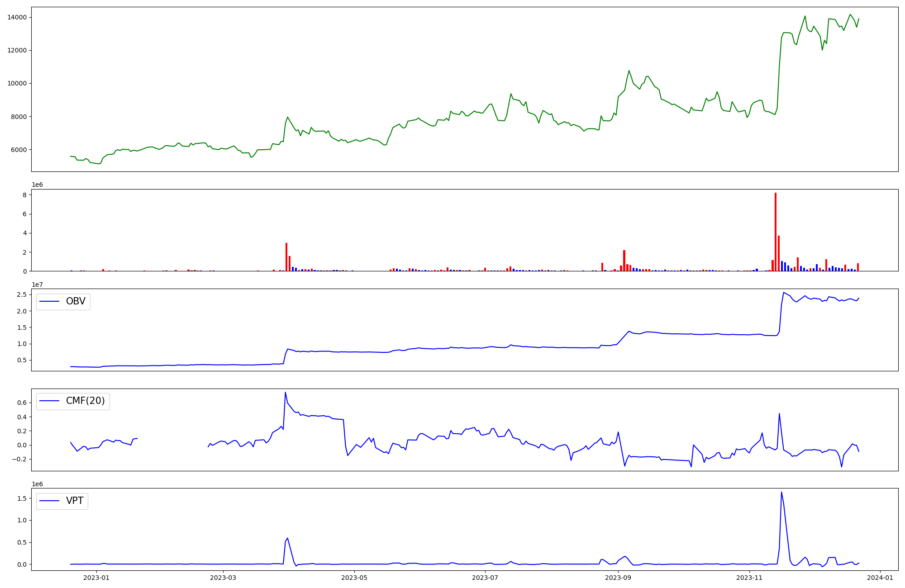Click the 1e6 exponent above volume chart
Screen dimensions: 905x588
(x=37, y=185)
